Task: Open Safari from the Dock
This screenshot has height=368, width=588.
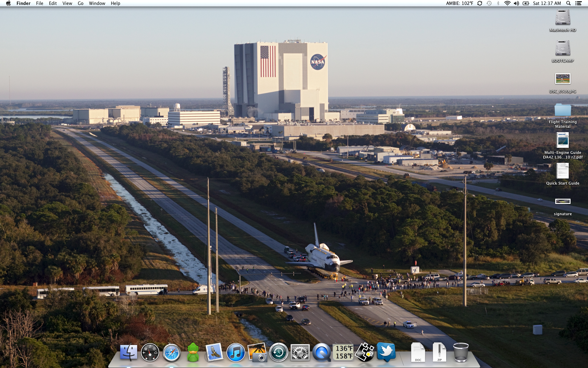Action: (171, 353)
